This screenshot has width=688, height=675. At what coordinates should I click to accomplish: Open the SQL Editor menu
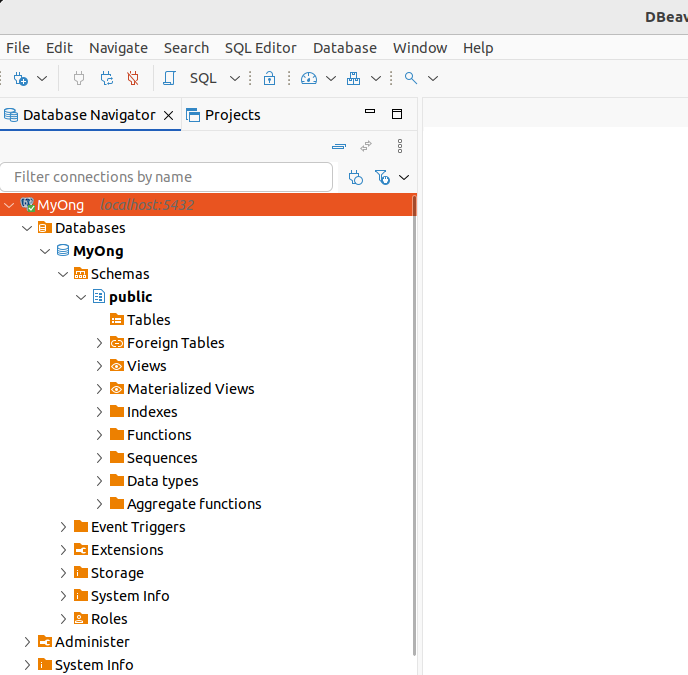pyautogui.click(x=260, y=48)
